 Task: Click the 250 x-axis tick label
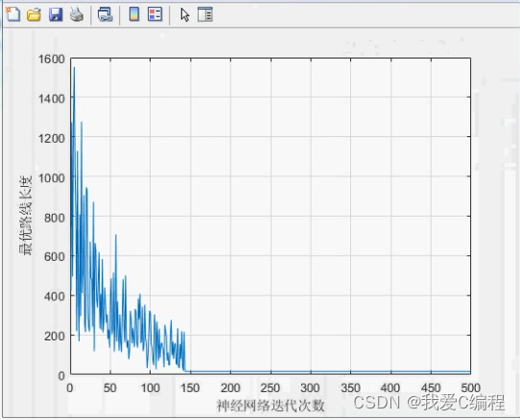(x=271, y=387)
